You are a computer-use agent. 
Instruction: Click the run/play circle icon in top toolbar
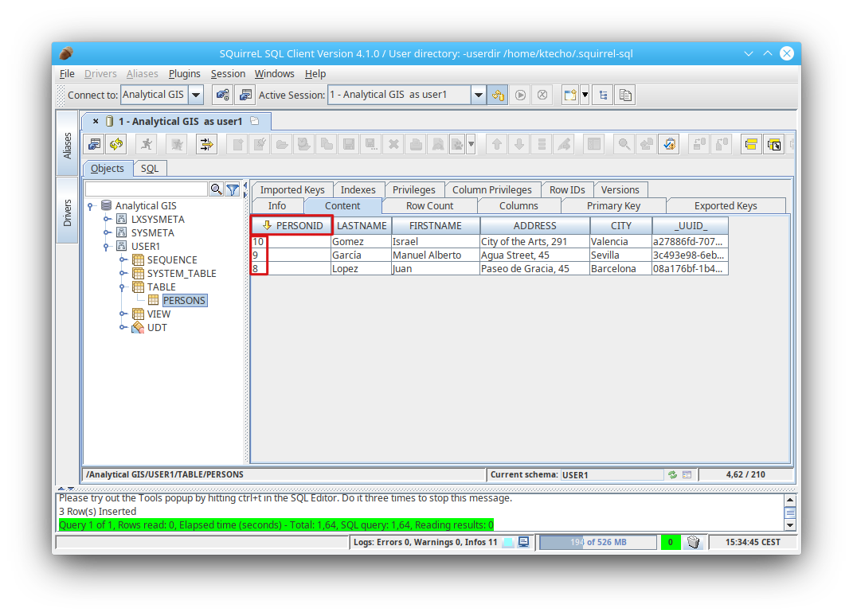[521, 96]
